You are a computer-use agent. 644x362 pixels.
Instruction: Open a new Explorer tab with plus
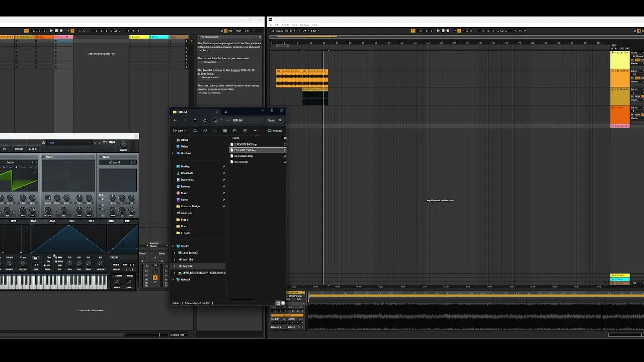click(225, 112)
